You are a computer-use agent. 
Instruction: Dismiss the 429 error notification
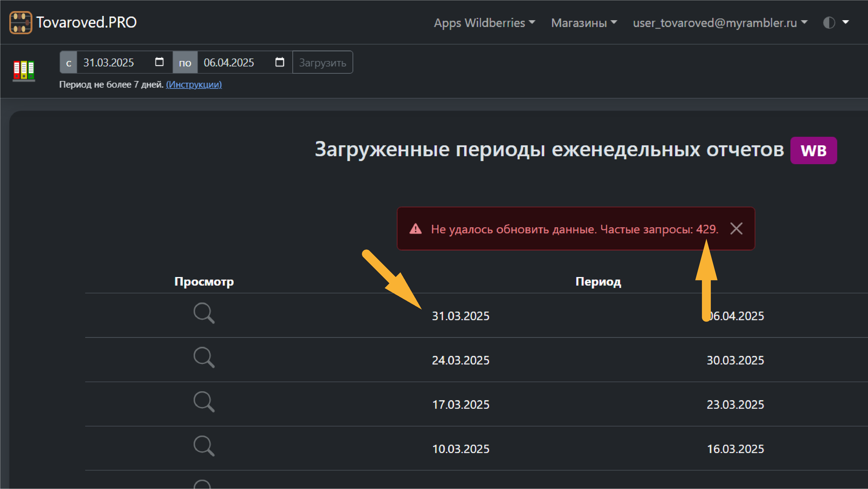click(x=736, y=229)
